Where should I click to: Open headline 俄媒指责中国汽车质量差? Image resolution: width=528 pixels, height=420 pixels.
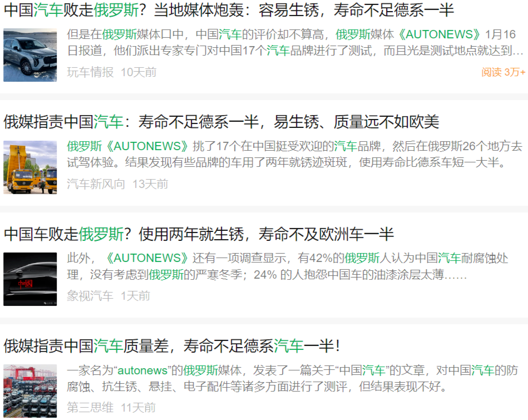[x=171, y=346]
